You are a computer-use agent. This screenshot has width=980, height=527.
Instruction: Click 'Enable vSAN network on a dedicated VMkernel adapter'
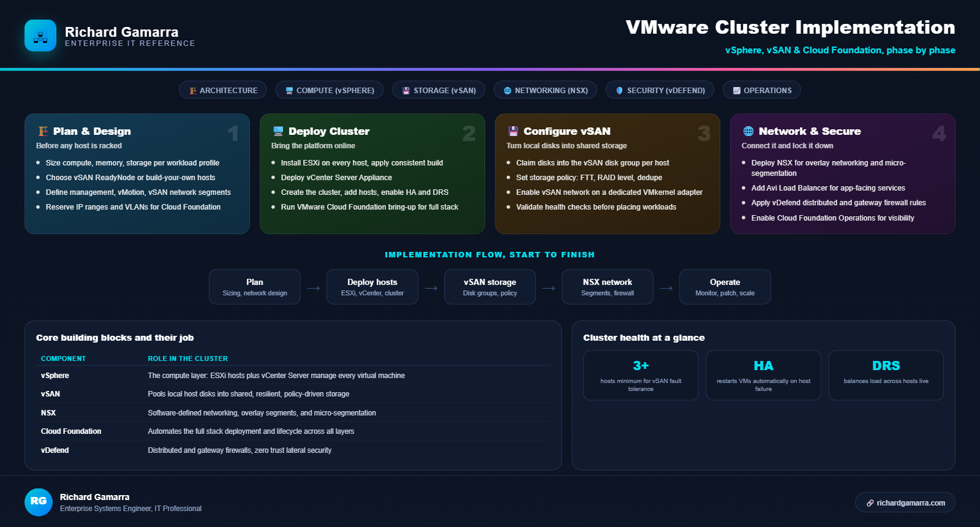click(609, 192)
